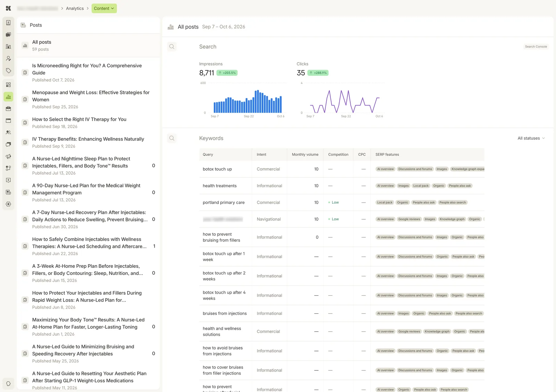Open the people group sidebar icon
This screenshot has height=392, width=556.
coord(8,132)
